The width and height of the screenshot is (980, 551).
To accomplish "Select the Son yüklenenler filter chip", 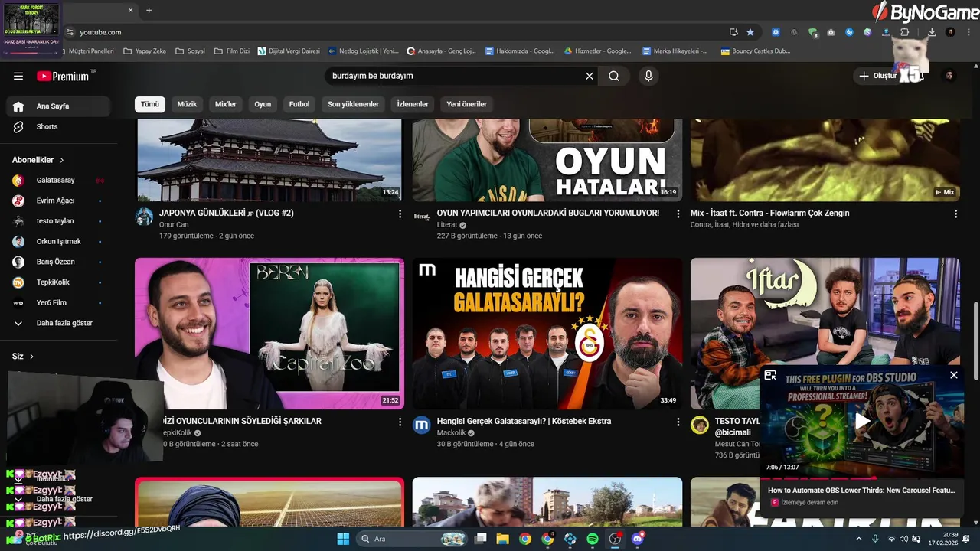I will 353,104.
